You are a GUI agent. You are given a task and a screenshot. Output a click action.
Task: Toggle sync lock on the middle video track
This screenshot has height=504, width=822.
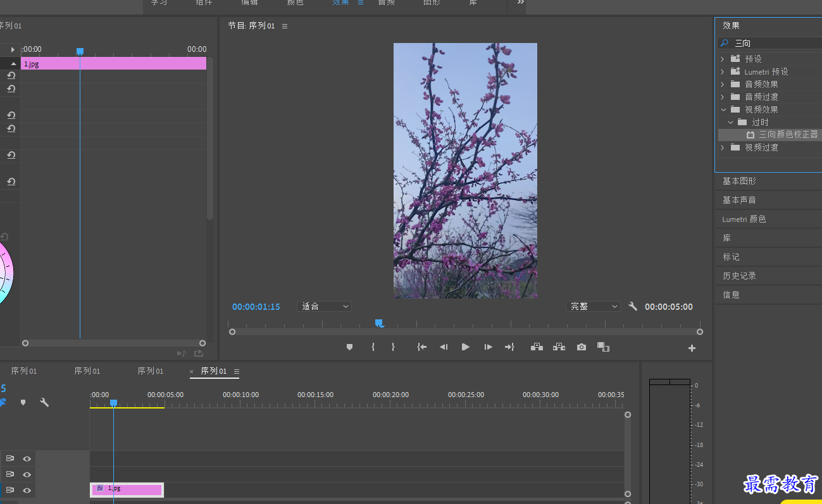[10, 474]
